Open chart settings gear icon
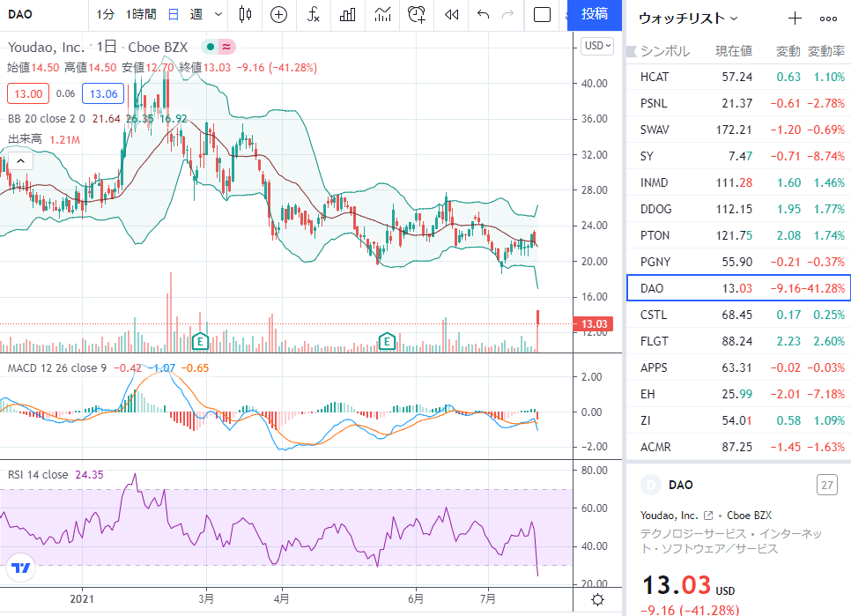Image resolution: width=851 pixels, height=616 pixels. (597, 600)
